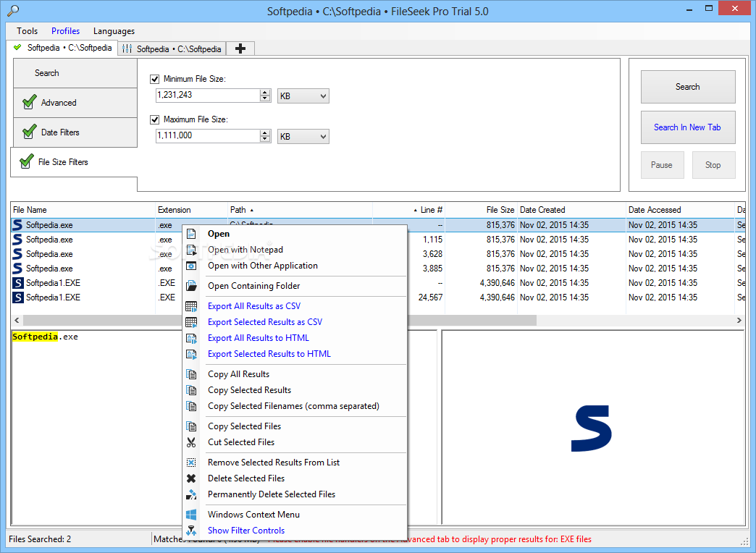Screen dimensions: 756x553
Task: Uncheck the Maximum File Size checkbox
Action: (155, 119)
